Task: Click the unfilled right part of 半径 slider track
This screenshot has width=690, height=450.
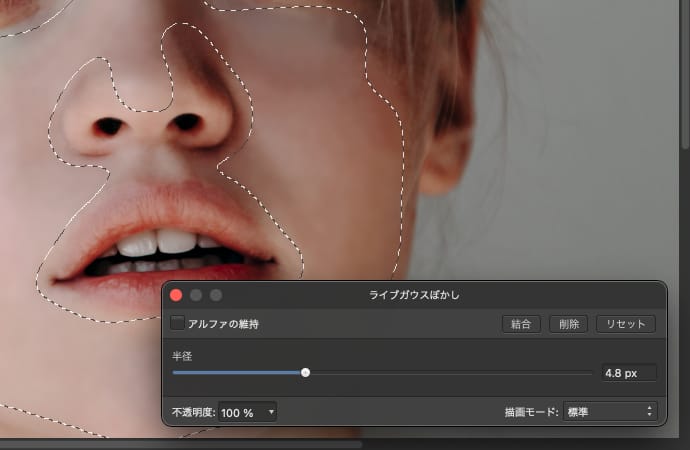Action: pos(450,372)
